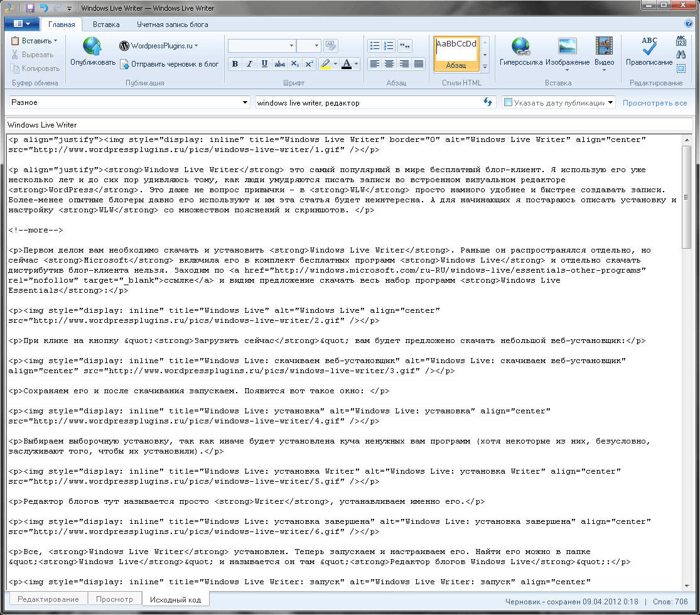Click the Изображение insert button

[568, 53]
